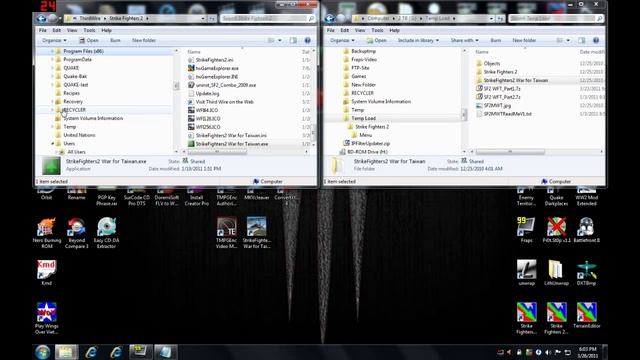The image size is (640, 360).
Task: Open View menu in right Explorer window
Action: (360, 30)
